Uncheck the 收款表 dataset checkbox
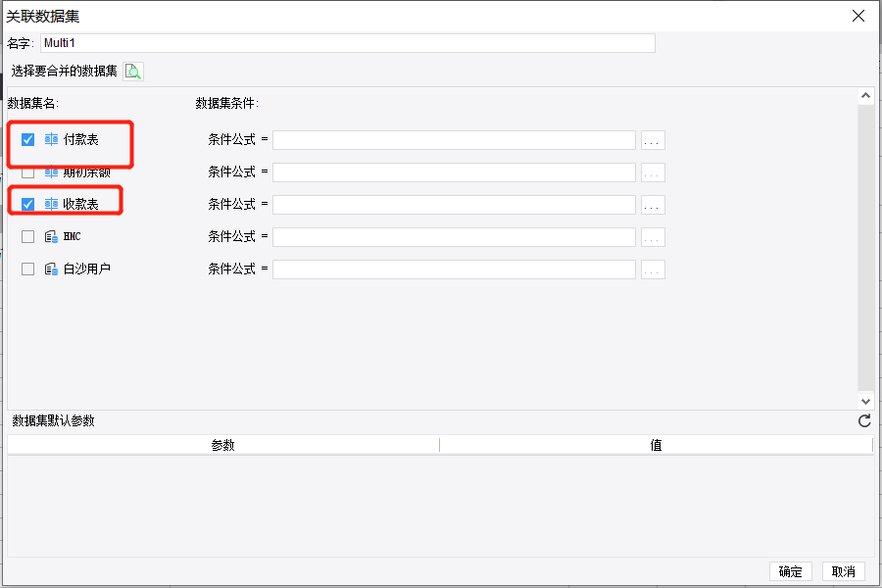882x588 pixels. (27, 204)
